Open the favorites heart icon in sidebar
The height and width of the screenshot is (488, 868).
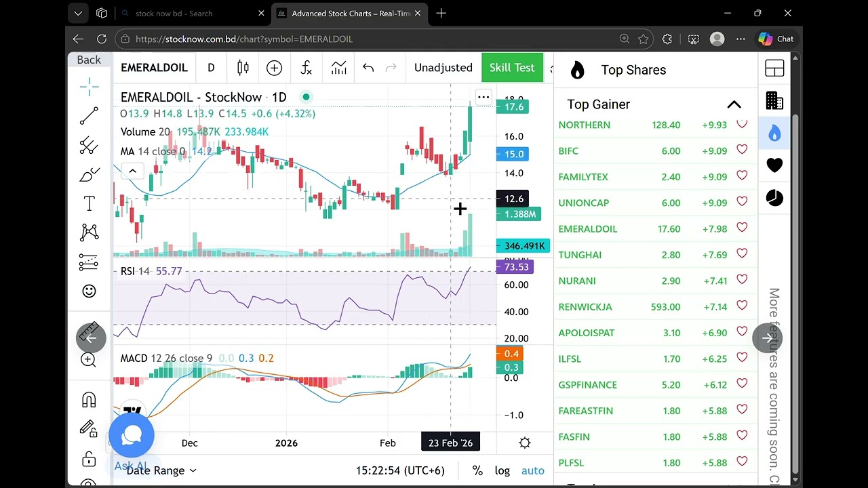[x=774, y=165]
